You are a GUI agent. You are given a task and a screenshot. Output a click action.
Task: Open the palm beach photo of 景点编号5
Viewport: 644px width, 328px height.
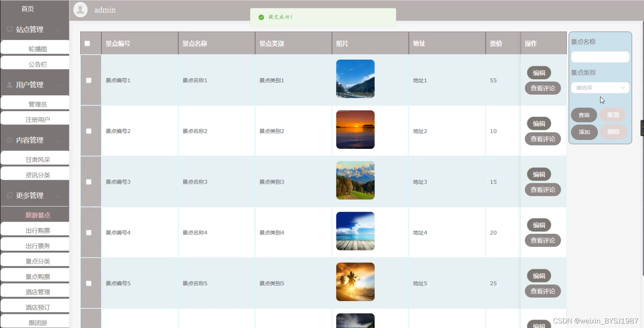tap(355, 282)
